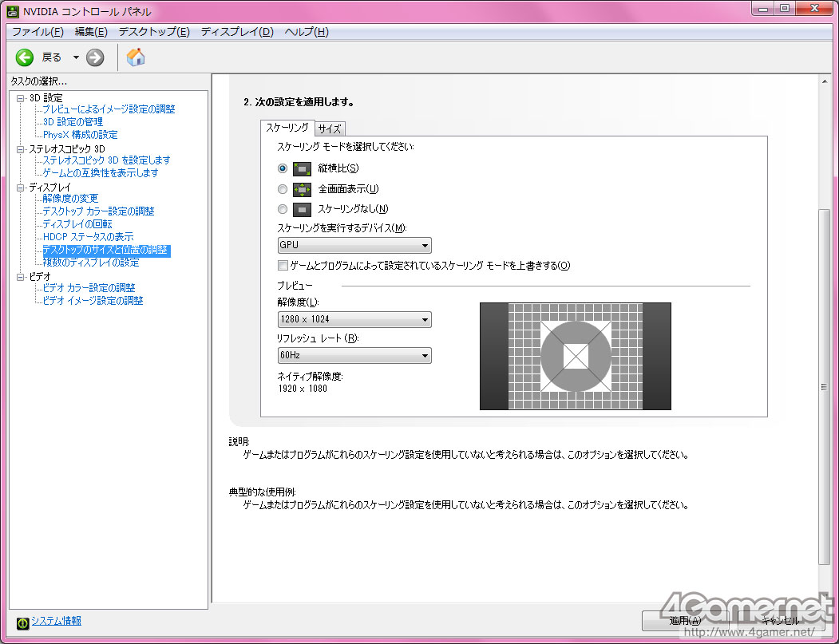Open 3D 設定の管理
This screenshot has height=644, width=839.
click(x=73, y=122)
